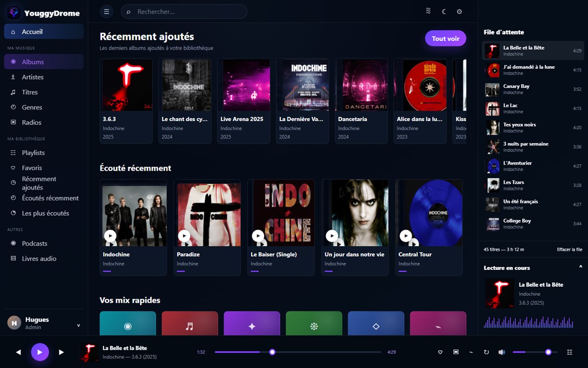The width and height of the screenshot is (588, 368).
Task: Click the square stop icon in the player bar
Action: [x=456, y=352]
